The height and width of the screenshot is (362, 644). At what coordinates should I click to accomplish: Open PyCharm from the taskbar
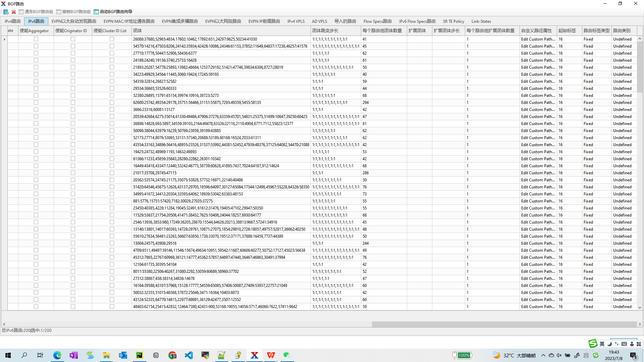139,355
